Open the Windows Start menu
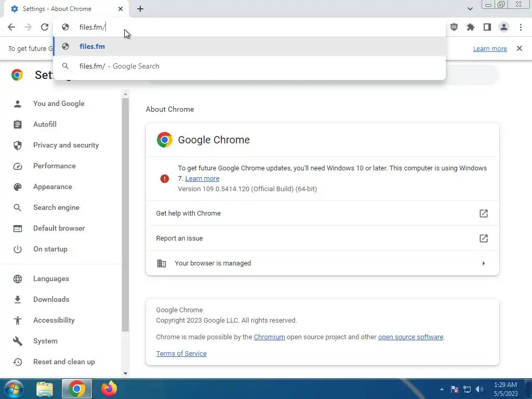 (x=14, y=389)
